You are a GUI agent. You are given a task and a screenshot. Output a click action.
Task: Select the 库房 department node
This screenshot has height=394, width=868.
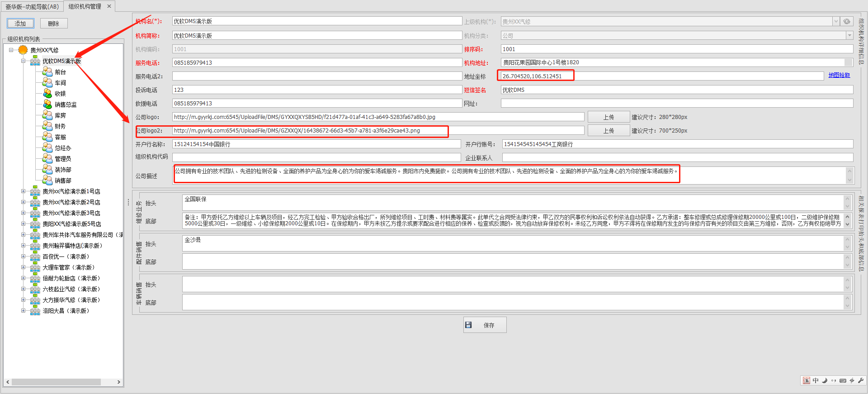click(x=60, y=115)
